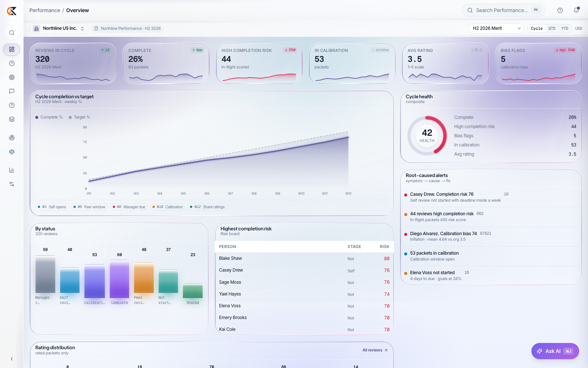Click the Overview breadcrumb
Screen dimensions: 588x368
[x=78, y=10]
